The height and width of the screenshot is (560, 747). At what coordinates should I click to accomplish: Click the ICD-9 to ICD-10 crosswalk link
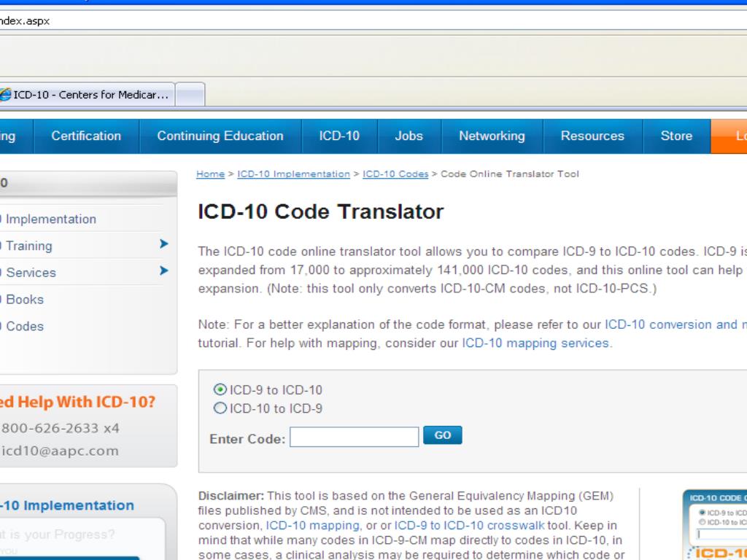469,526
